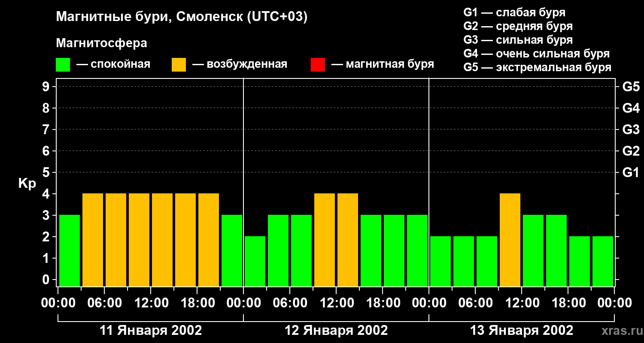644x343 pixels.
Task: Click the '13 Января 2002' date label
Action: point(522,331)
